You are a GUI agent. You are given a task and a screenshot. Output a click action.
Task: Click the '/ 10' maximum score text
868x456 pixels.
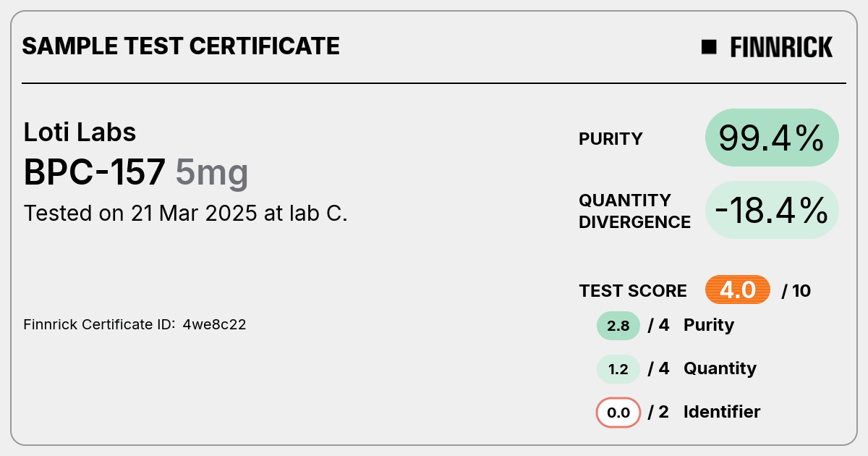point(796,291)
